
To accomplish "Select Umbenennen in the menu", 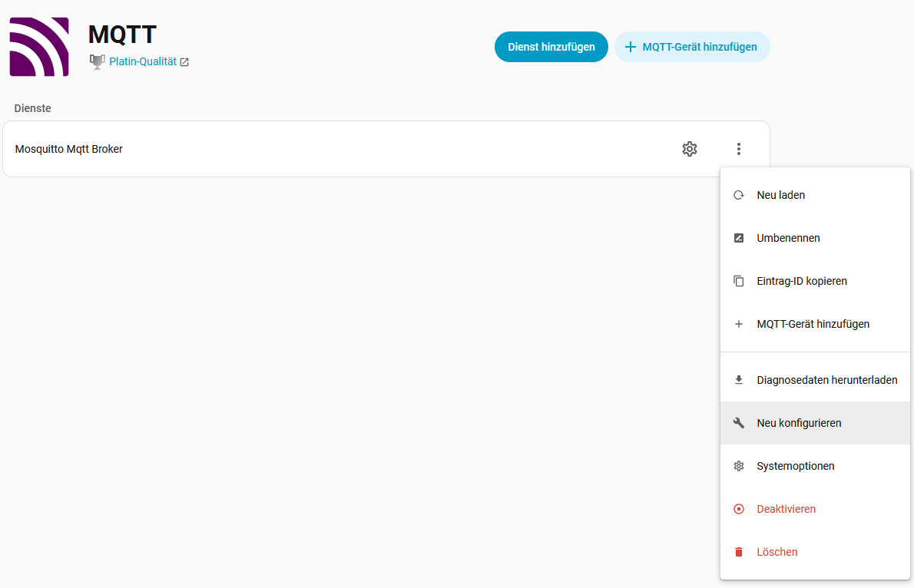I will click(815, 238).
